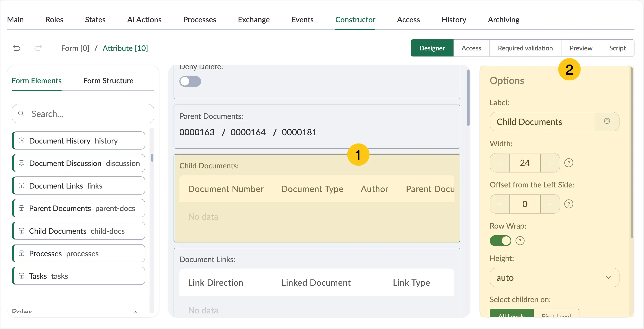Click the undo arrow icon
The image size is (644, 329).
[16, 48]
